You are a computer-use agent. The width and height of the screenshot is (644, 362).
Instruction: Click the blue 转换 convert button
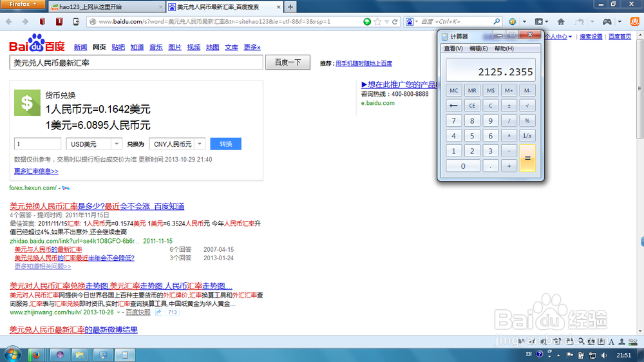pos(225,144)
